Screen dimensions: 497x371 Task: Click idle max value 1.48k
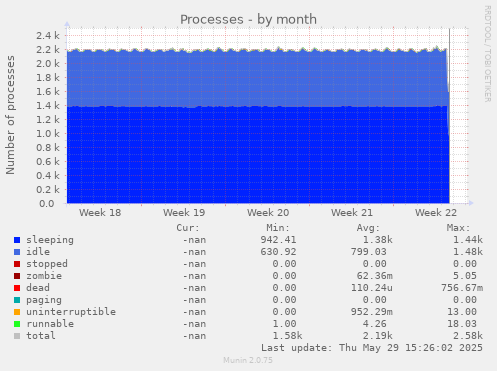[x=468, y=252]
